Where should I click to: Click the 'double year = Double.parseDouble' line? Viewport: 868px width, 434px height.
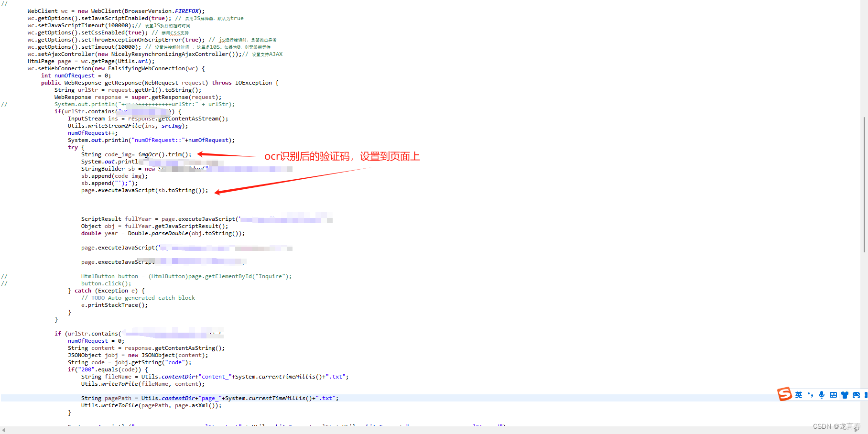(163, 233)
